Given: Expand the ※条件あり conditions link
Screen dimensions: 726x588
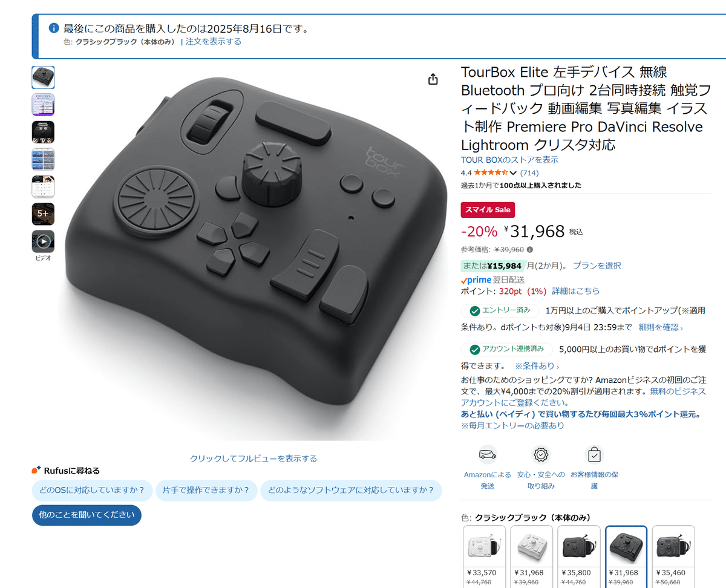Looking at the screenshot, I should click(x=537, y=366).
